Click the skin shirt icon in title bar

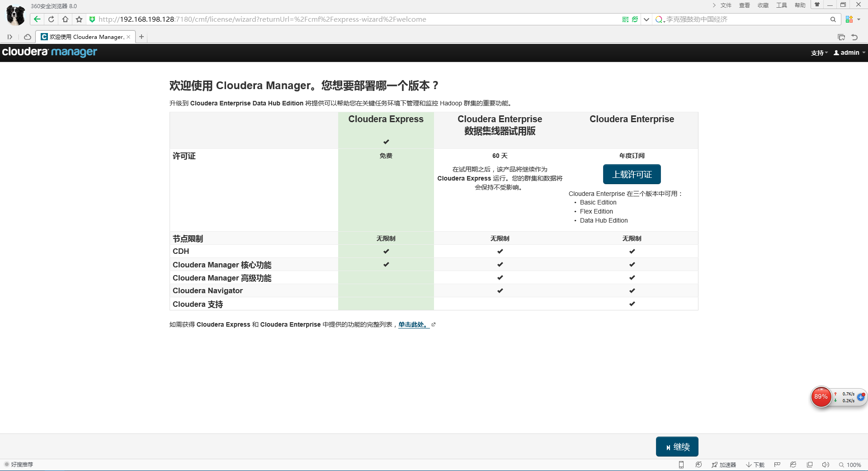tap(817, 5)
